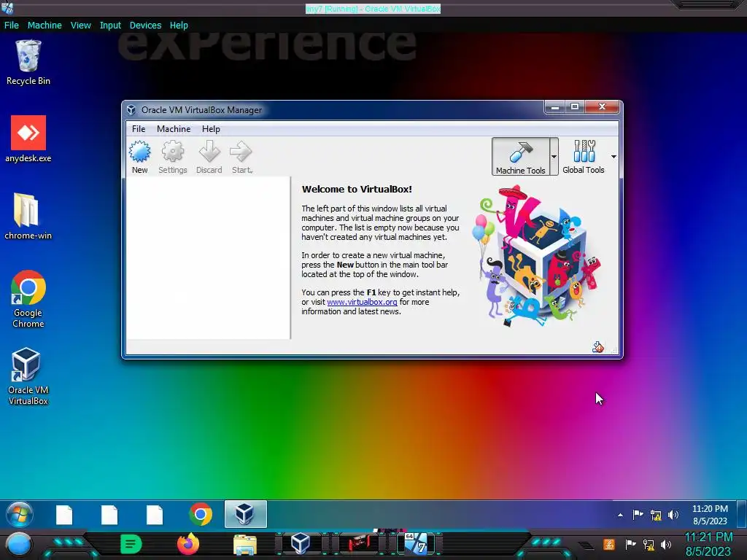Image resolution: width=747 pixels, height=560 pixels.
Task: Click the third blank file in guest taskbar
Action: click(x=155, y=515)
